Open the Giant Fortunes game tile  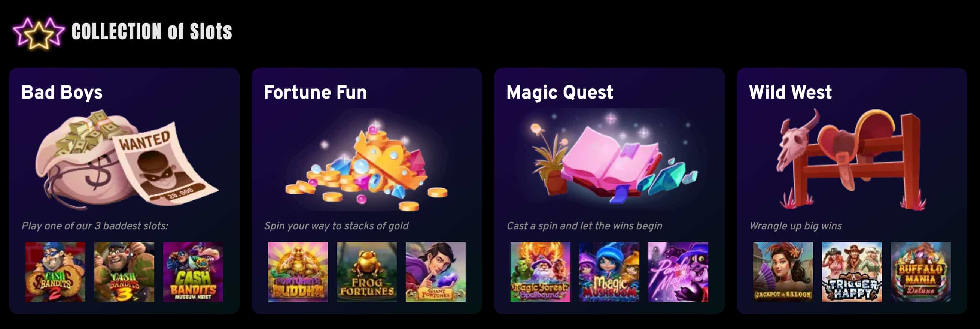435,272
